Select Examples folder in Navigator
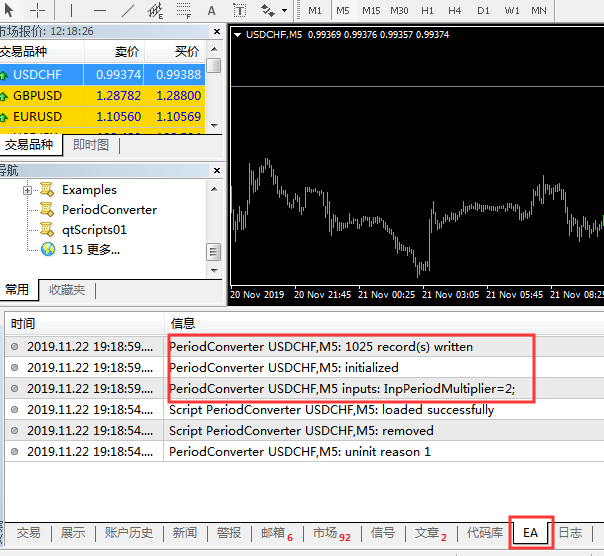The image size is (604, 556). pyautogui.click(x=89, y=190)
